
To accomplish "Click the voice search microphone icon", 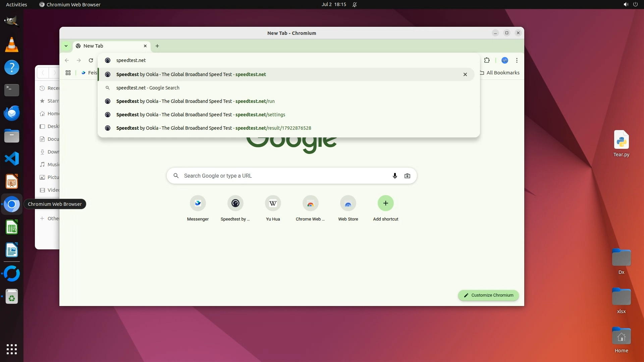I will coord(395,176).
